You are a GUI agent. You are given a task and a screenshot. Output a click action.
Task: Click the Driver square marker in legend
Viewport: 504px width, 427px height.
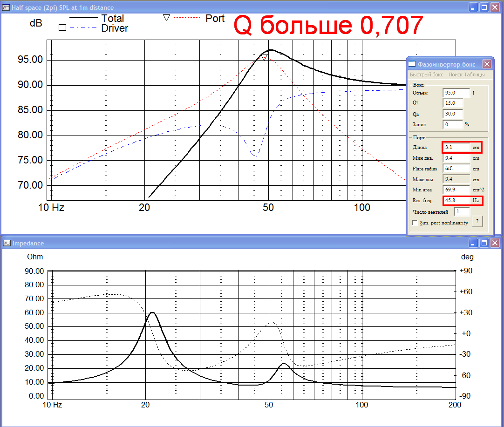click(x=62, y=28)
